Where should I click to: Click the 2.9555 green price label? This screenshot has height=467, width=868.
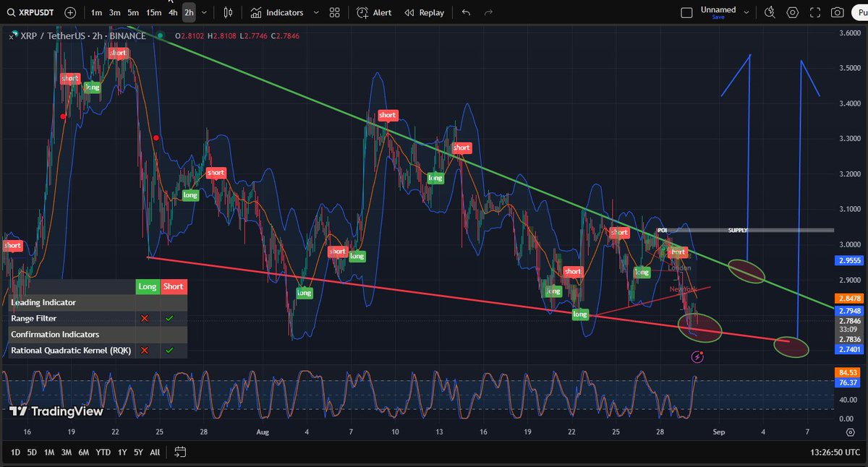point(849,260)
